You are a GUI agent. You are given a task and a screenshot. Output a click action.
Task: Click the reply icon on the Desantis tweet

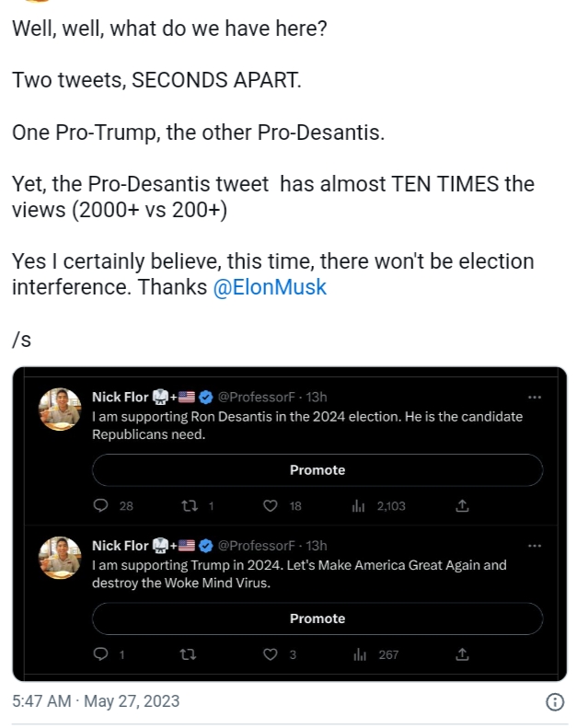pyautogui.click(x=101, y=505)
